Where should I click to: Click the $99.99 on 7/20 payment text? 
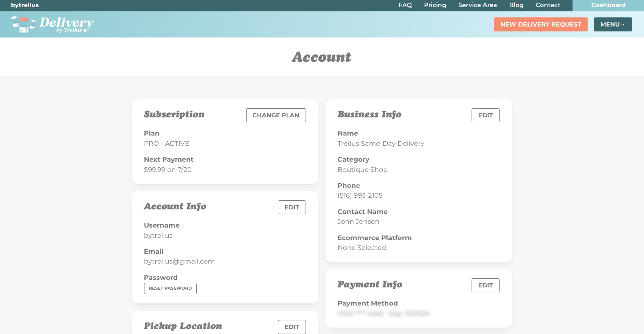coord(168,170)
